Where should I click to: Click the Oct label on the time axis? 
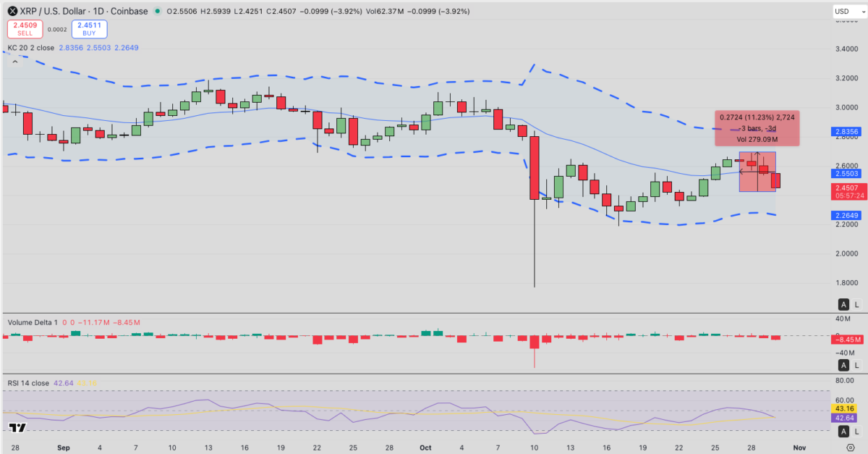tap(425, 448)
